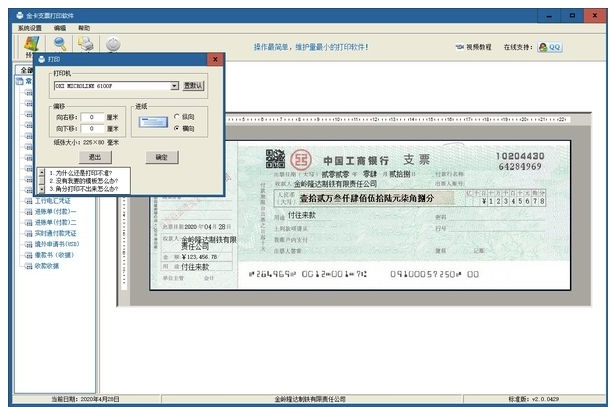Select the 进账单(付款)一 template icon

29,211
